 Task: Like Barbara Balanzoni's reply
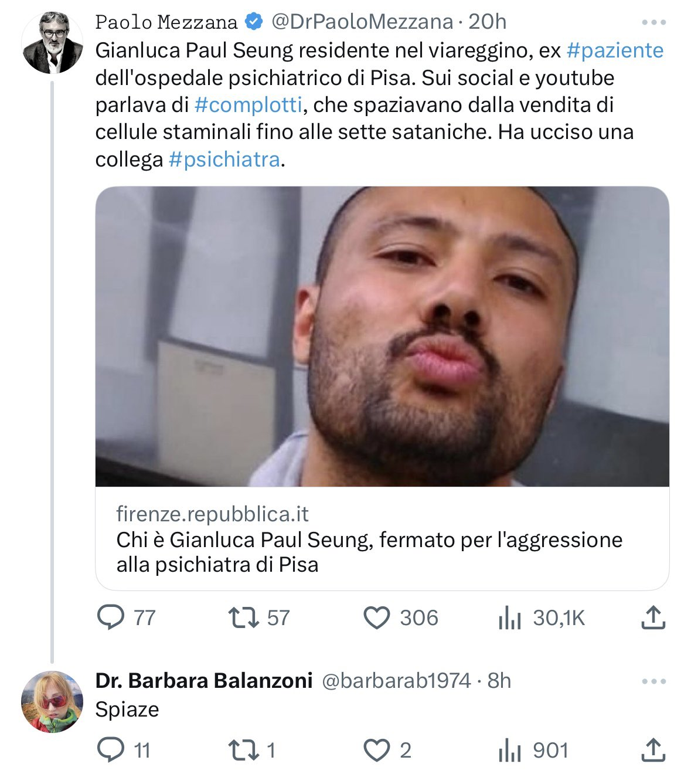(377, 750)
